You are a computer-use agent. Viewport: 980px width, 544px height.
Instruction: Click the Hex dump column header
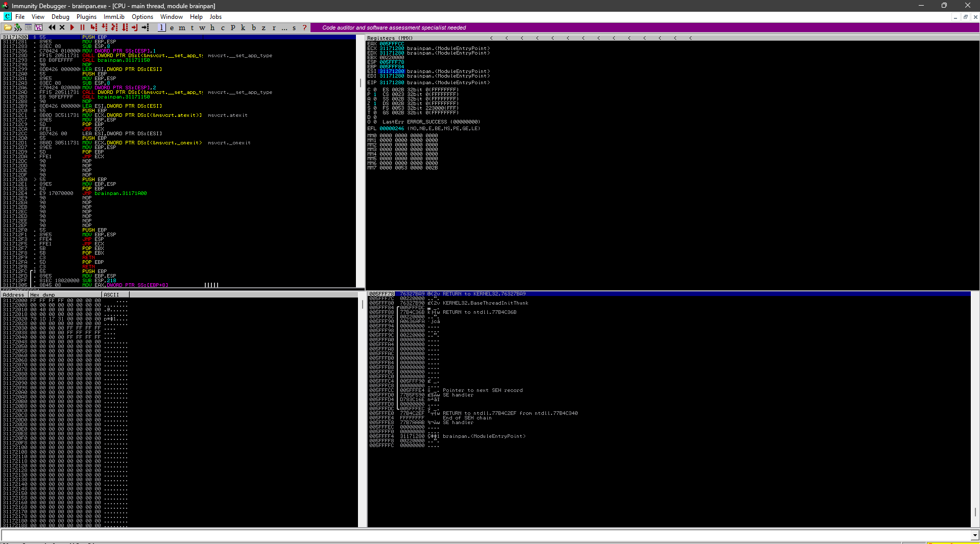click(x=65, y=295)
